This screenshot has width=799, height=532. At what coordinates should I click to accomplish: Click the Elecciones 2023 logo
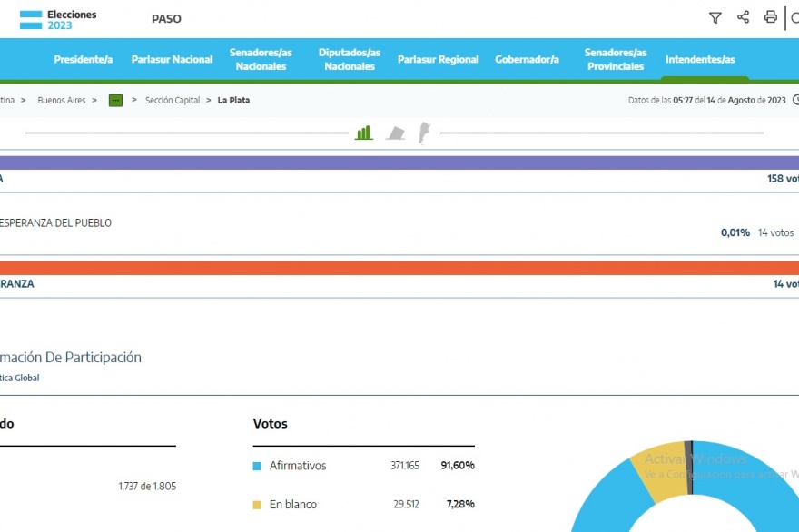pos(58,19)
